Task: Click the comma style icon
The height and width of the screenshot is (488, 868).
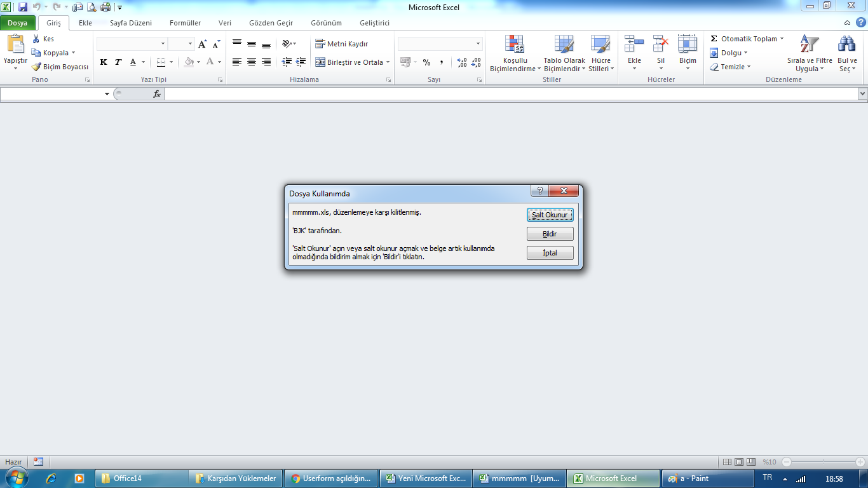Action: click(441, 62)
